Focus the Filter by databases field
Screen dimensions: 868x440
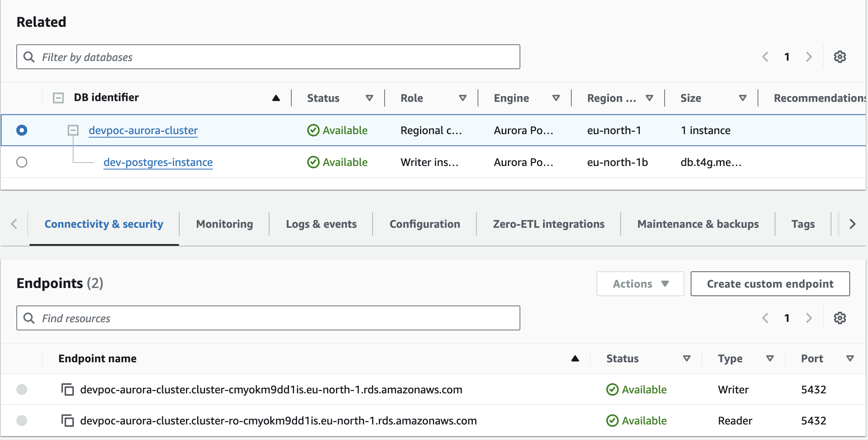268,57
